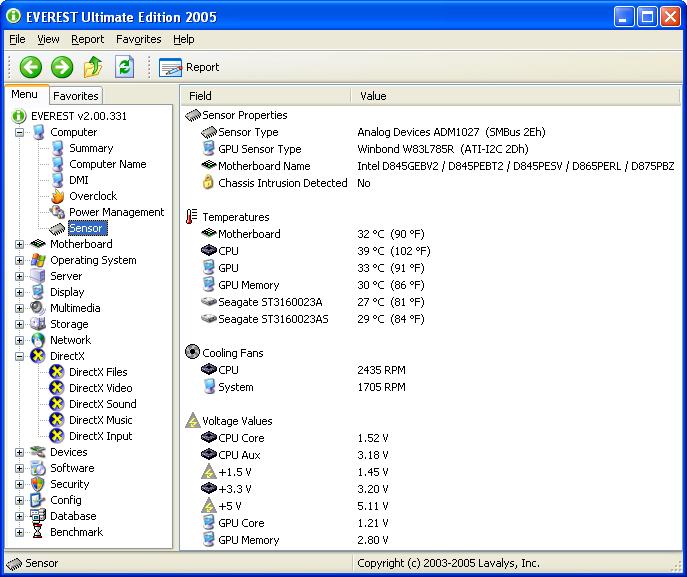The image size is (687, 577).
Task: Click the Security shield icon
Action: [x=38, y=484]
